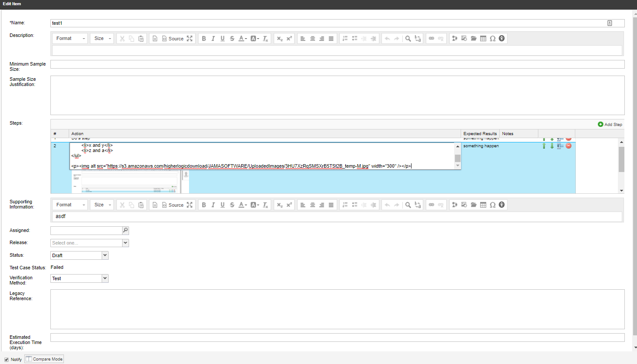Turn on Compare Mode

click(44, 359)
